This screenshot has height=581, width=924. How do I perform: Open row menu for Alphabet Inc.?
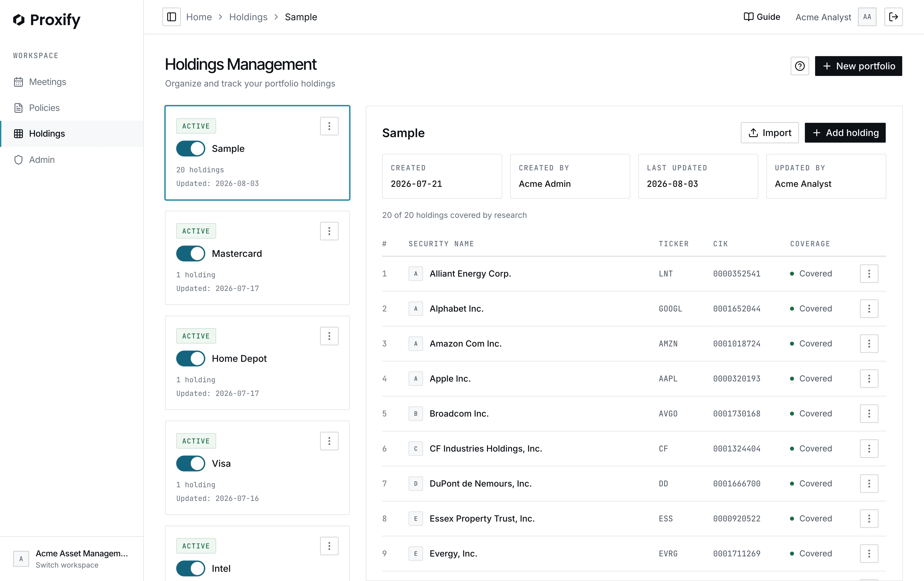click(869, 309)
